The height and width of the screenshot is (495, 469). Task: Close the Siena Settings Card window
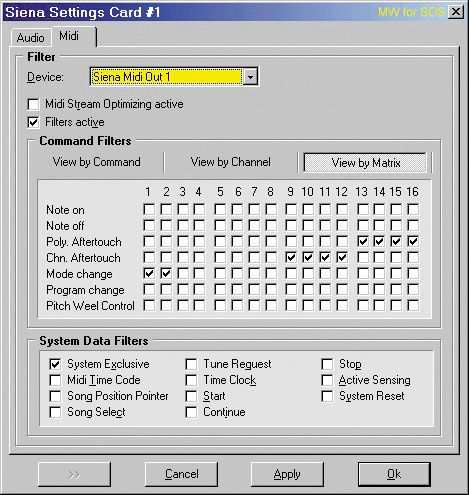[455, 12]
